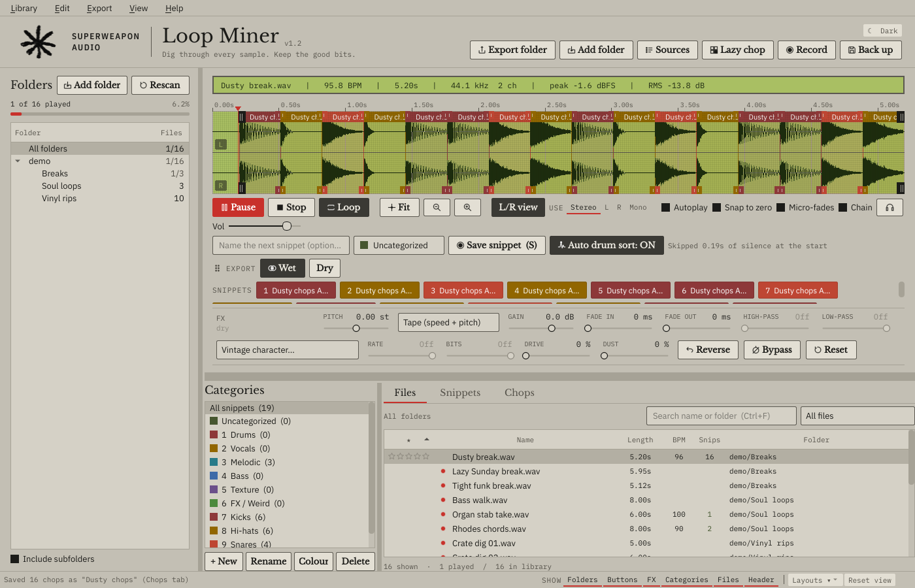Viewport: 915px width, 588px height.
Task: Click the zoom in magnifier button
Action: (467, 208)
